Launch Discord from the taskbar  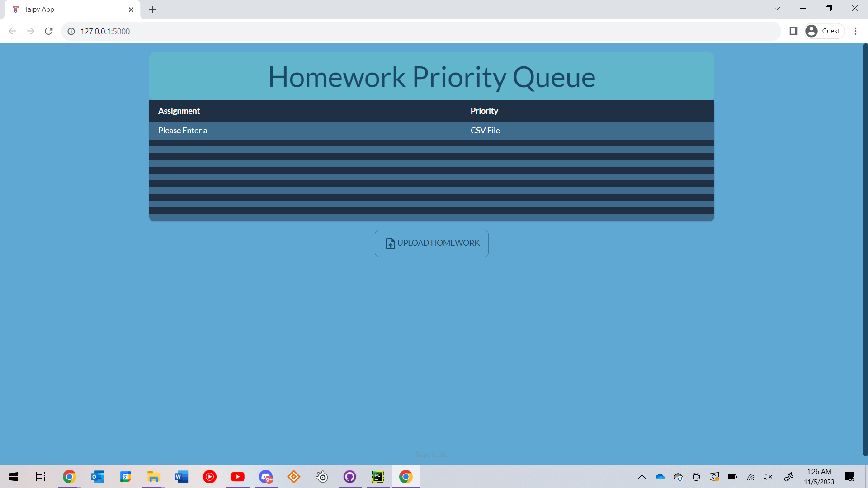coord(266,477)
